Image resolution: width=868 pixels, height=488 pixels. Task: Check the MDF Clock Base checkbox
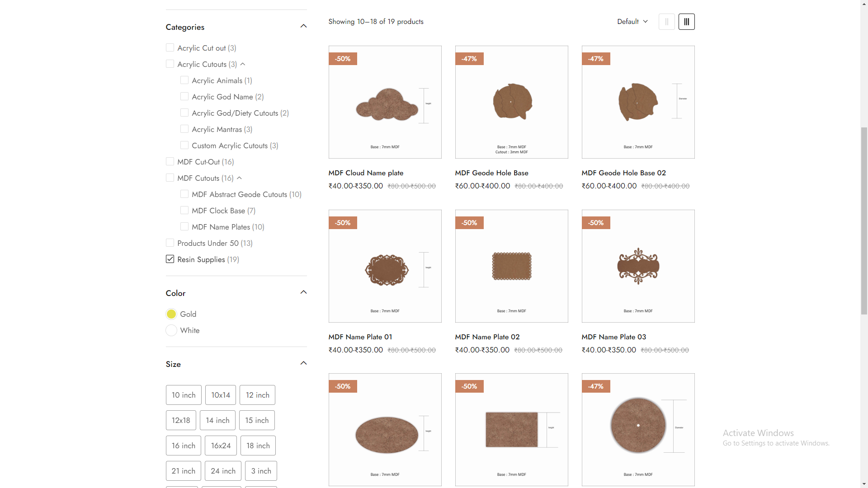click(184, 210)
